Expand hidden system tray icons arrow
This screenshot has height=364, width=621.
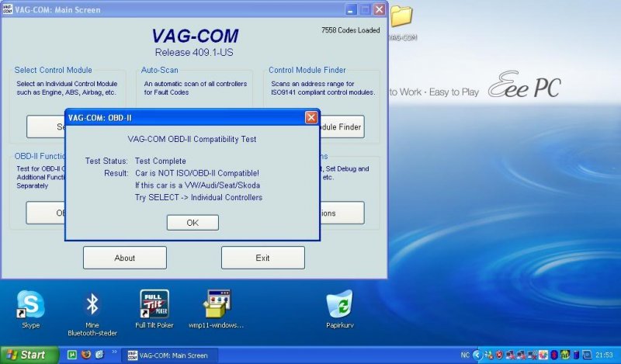477,355
